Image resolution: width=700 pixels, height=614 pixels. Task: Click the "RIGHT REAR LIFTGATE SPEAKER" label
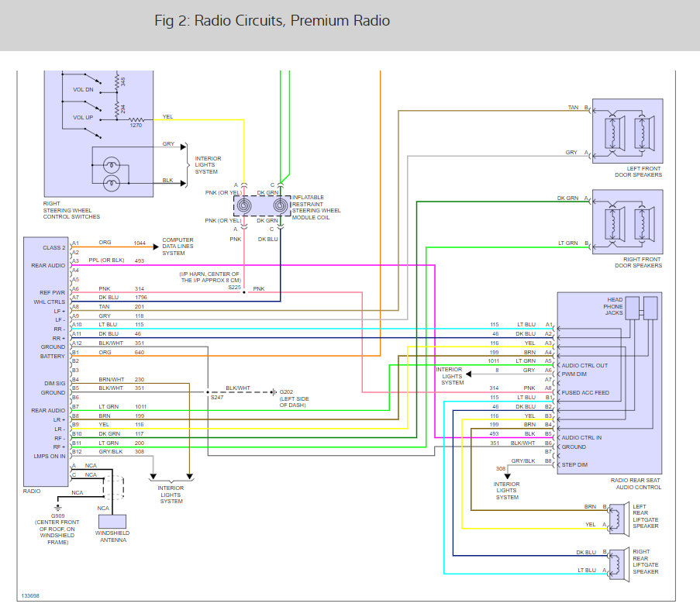coord(646,562)
